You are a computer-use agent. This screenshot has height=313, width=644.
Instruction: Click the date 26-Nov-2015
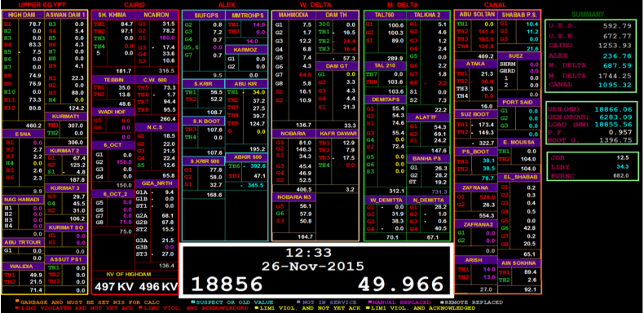click(x=313, y=267)
